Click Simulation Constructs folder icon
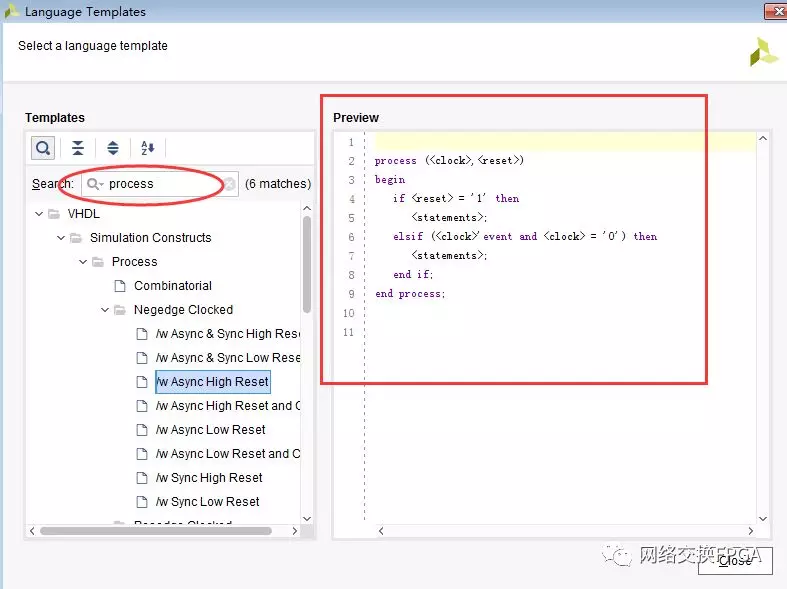The height and width of the screenshot is (589, 787). (76, 238)
